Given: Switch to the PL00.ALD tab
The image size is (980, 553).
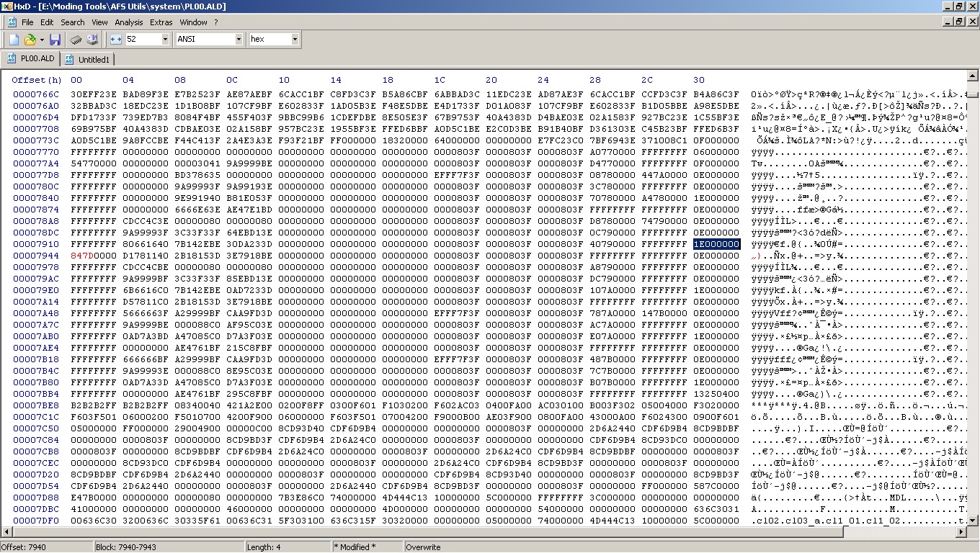Looking at the screenshot, I should tap(31, 58).
